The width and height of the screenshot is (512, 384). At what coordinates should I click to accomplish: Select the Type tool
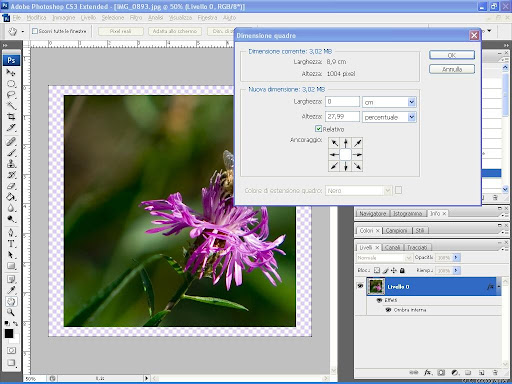[x=11, y=244]
